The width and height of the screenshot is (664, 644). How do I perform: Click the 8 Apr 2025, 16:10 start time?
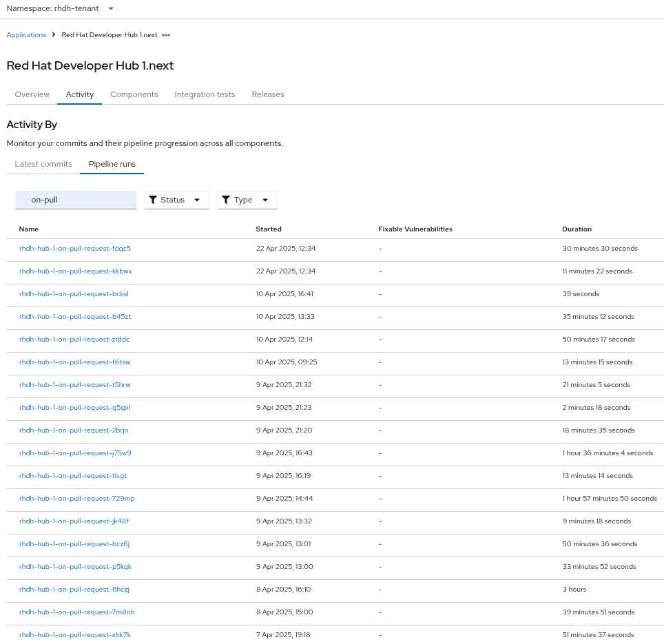click(x=283, y=590)
